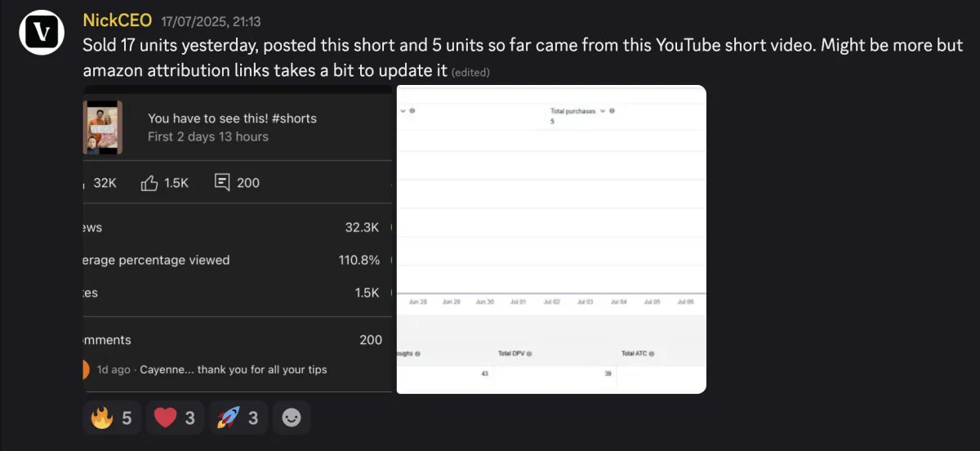Viewport: 980px width, 451px height.
Task: Expand the Total purchases dropdown chevron
Action: (x=603, y=110)
